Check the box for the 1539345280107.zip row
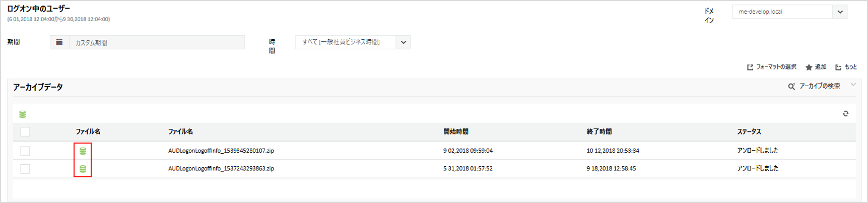The width and height of the screenshot is (868, 203). (25, 151)
